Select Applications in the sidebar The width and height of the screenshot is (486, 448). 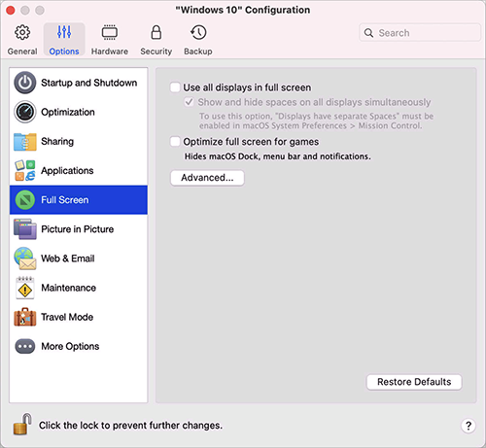[79, 170]
